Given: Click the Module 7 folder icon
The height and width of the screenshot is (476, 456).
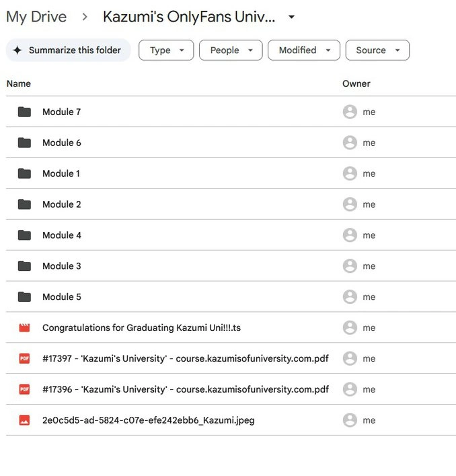Looking at the screenshot, I should tap(24, 112).
